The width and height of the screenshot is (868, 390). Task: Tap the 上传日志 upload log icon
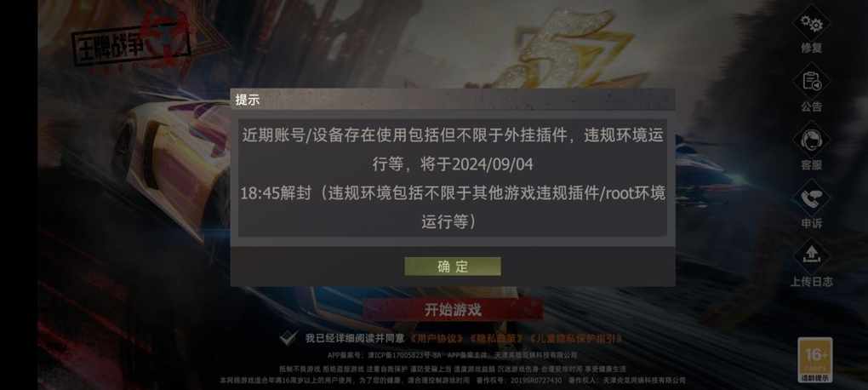811,256
